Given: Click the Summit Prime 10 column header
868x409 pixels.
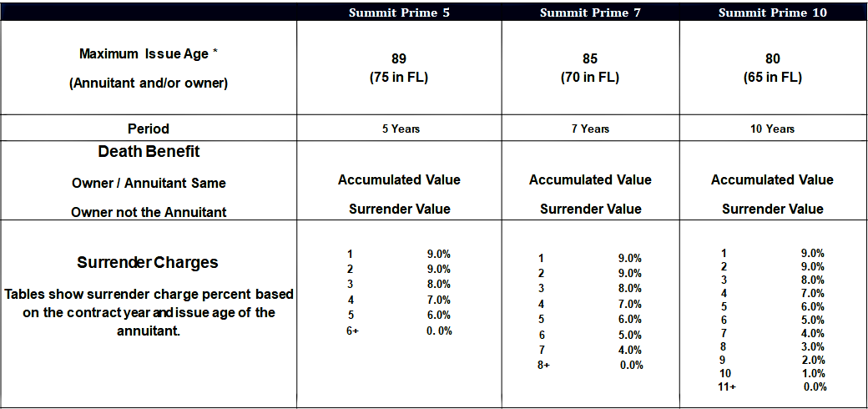Looking at the screenshot, I should tap(773, 13).
